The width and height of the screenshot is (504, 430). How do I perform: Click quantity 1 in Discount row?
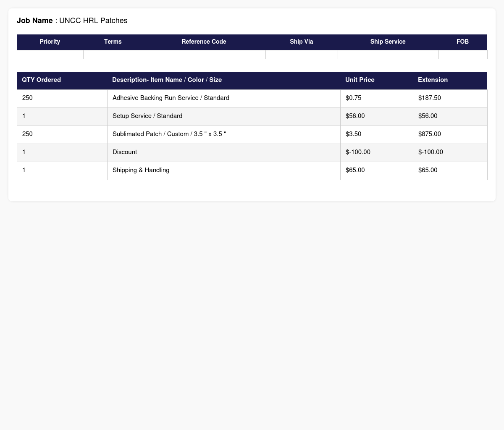(x=24, y=152)
